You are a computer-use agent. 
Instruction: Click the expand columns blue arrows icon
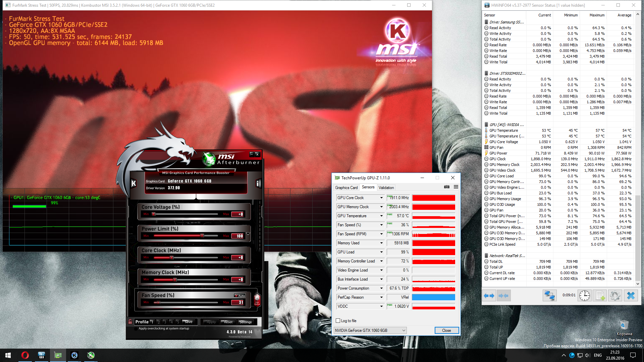489,296
